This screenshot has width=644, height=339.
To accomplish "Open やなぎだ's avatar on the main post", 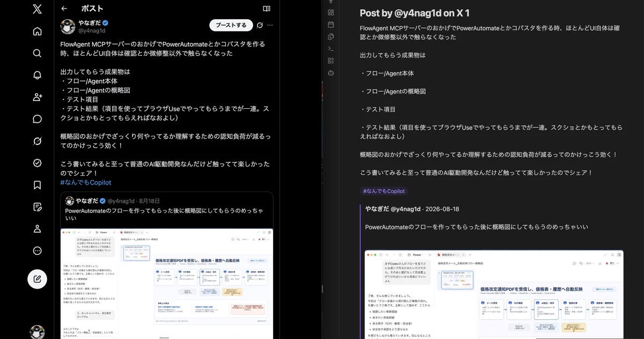I will (x=68, y=27).
